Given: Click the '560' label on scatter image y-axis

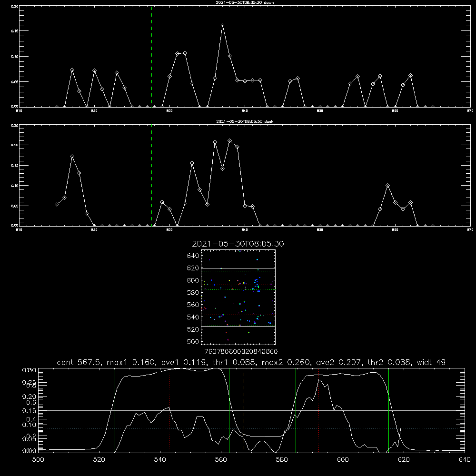Looking at the screenshot, I should pyautogui.click(x=193, y=305).
